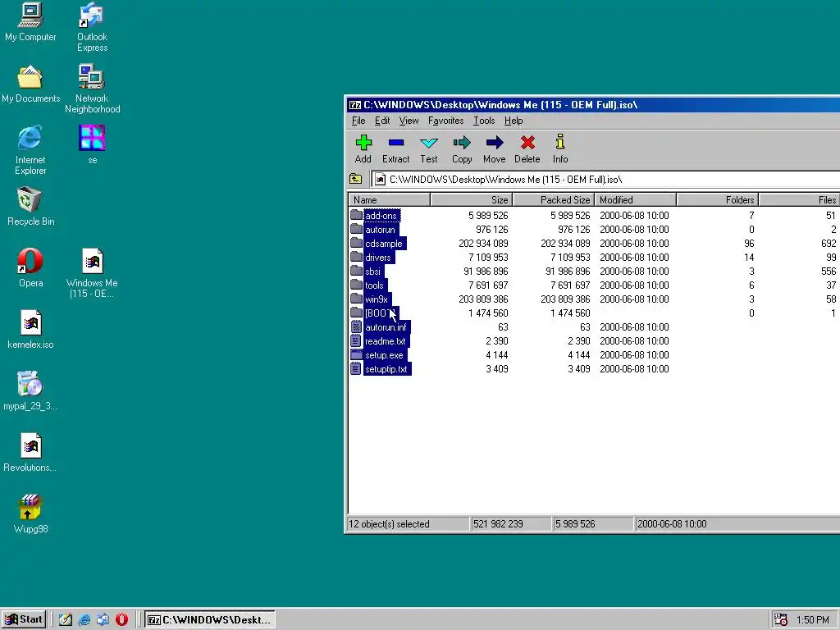The height and width of the screenshot is (630, 840).
Task: Sort by the Size column header
Action: point(472,200)
